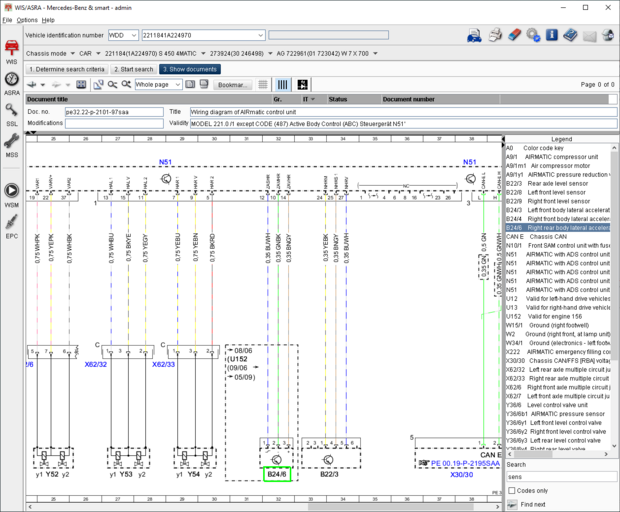620x512 pixels.
Task: Click the legend Search input field
Action: (561, 477)
